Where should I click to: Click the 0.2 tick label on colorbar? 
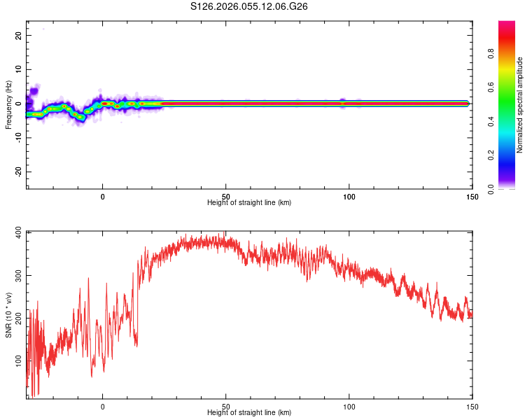point(491,155)
